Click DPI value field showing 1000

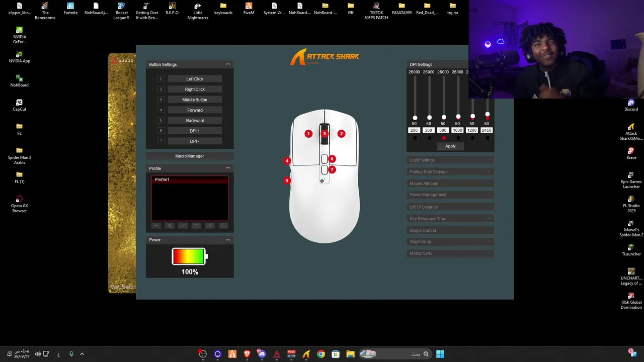click(x=457, y=130)
